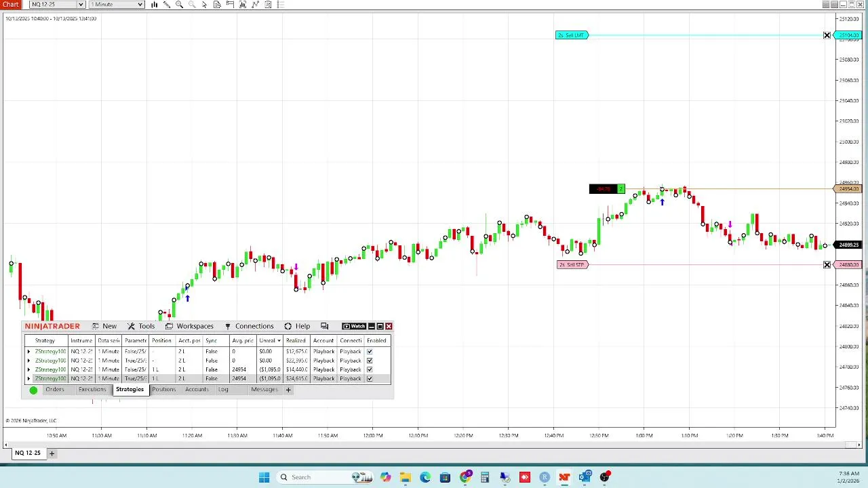Click the chart's horizontal scrollbar
868x488 pixels.
click(x=434, y=445)
